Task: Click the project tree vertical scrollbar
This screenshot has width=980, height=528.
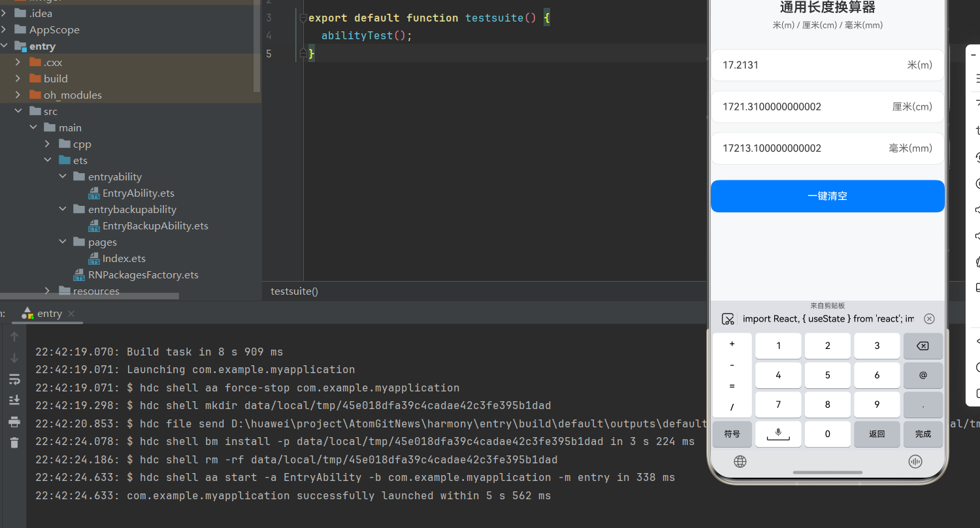Action: [x=257, y=46]
